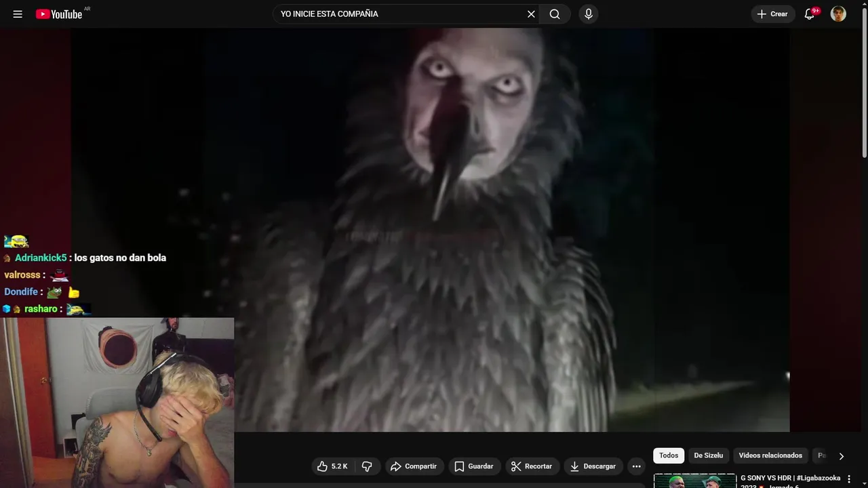Open the YouTube hamburger guide menu
The width and height of the screenshot is (868, 488).
pos(18,14)
